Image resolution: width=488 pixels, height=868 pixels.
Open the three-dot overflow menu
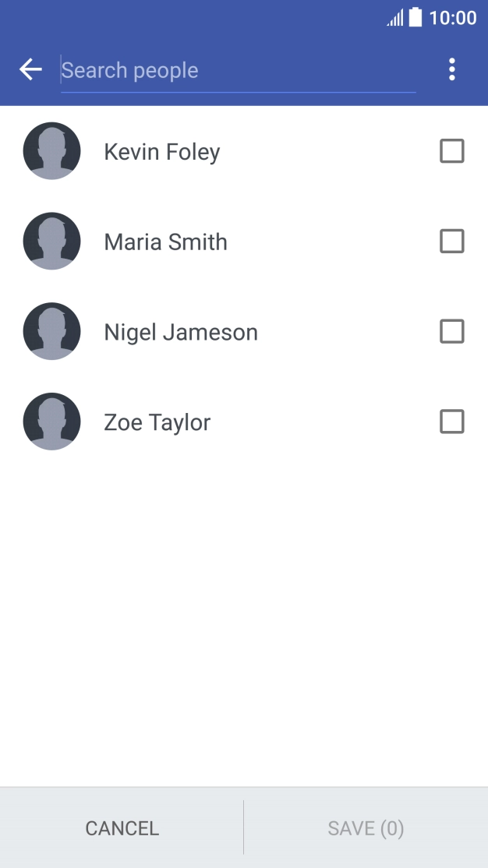452,70
